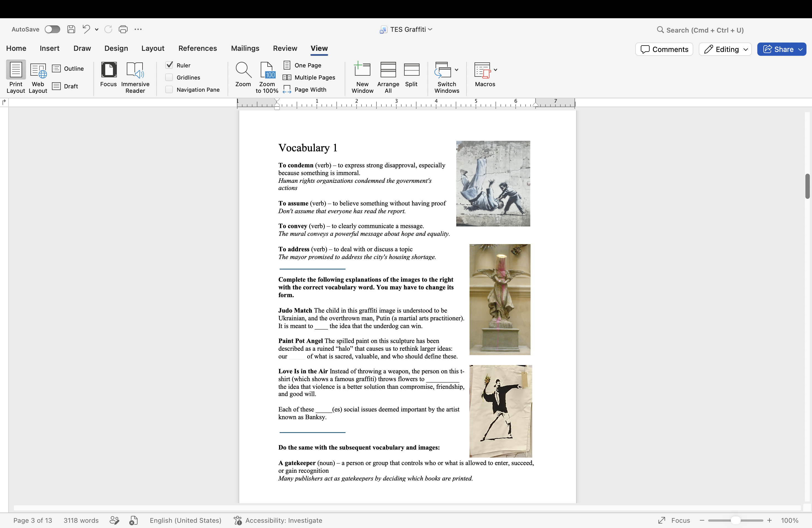Open the Draw tab
Screen dimensions: 812x528
82,48
